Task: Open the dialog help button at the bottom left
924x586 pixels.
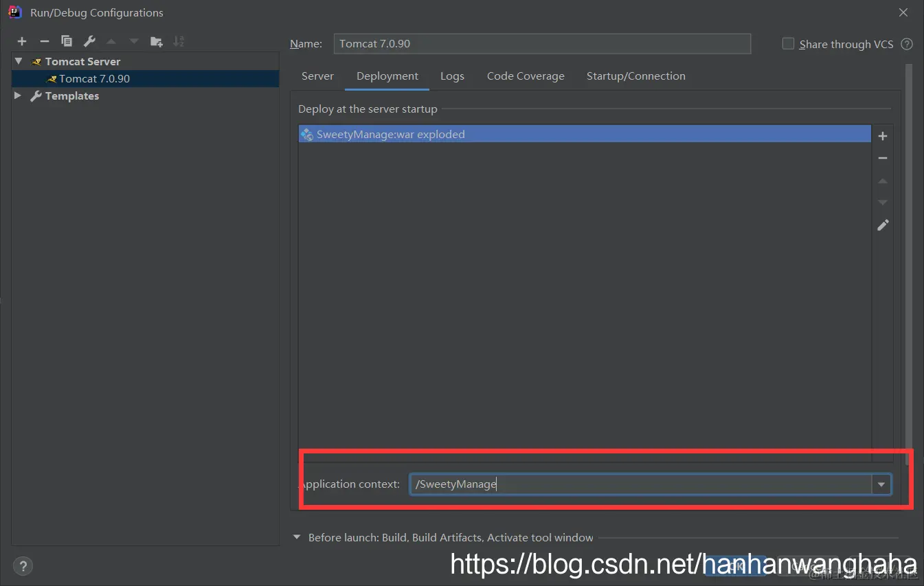Action: click(23, 566)
